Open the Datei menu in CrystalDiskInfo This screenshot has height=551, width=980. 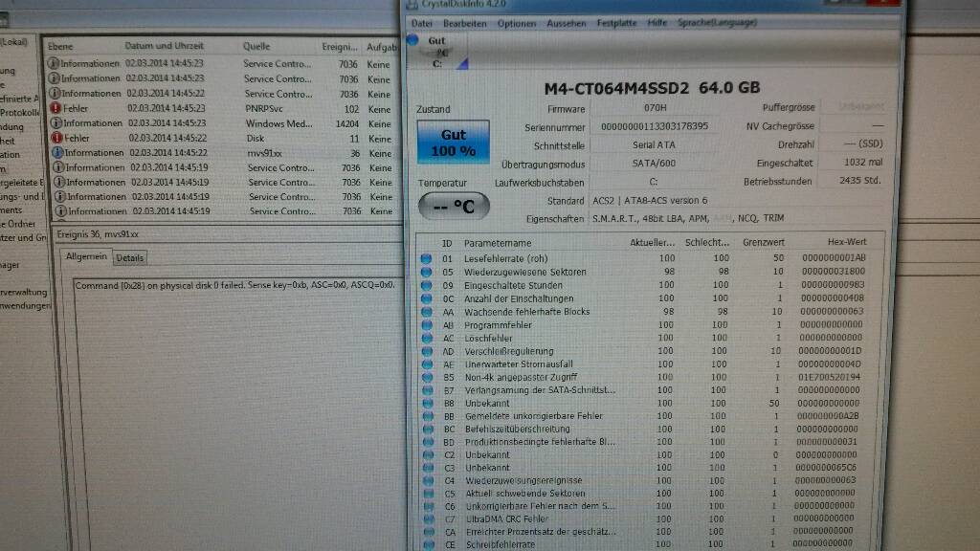click(422, 23)
